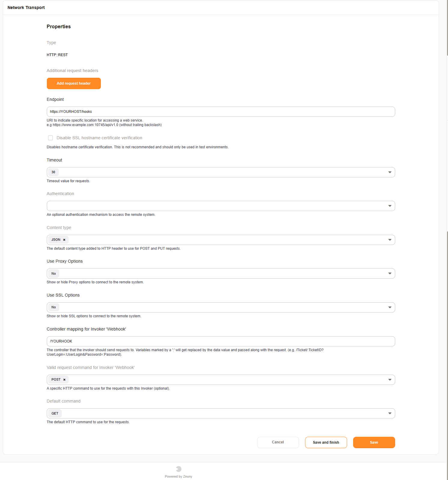The image size is (448, 480).
Task: Click the Powered by Znuny link
Action: 178,476
